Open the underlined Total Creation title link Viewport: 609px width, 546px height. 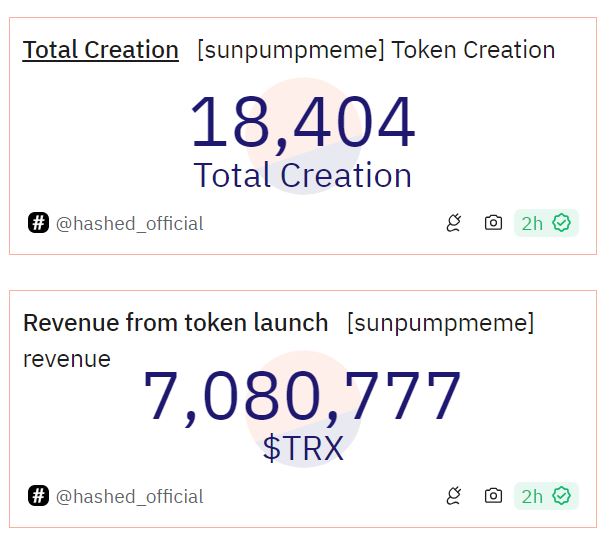point(100,49)
